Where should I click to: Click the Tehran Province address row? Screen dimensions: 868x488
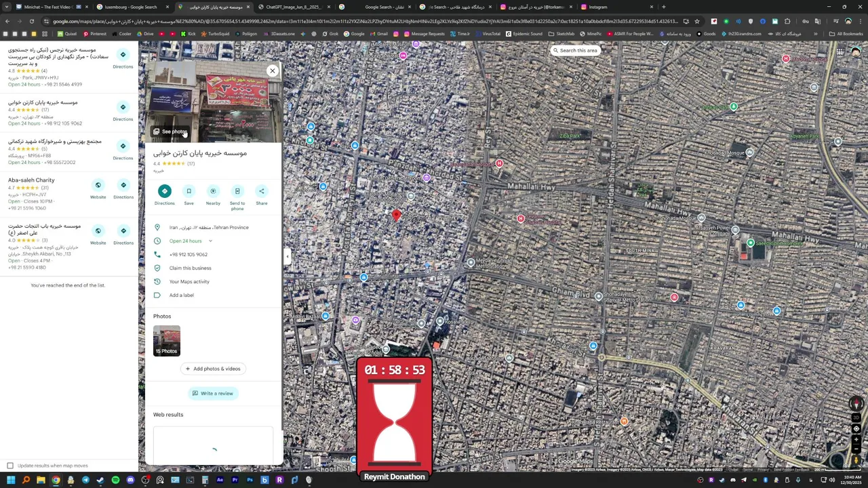click(213, 228)
